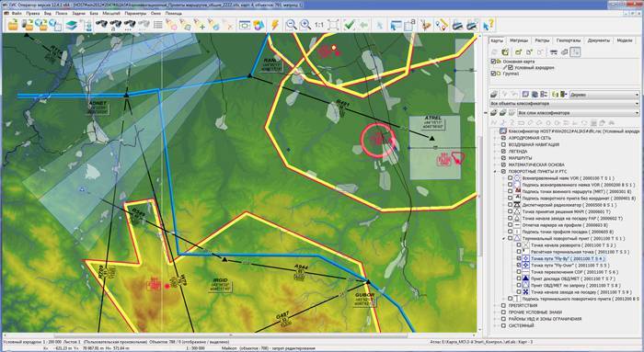The height and width of the screenshot is (352, 644).
Task: Toggle МАРШРУТЫ layer checkbox
Action: click(x=503, y=158)
